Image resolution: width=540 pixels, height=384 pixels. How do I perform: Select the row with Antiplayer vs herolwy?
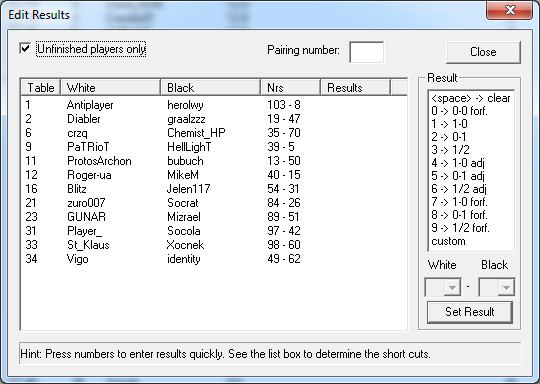214,105
